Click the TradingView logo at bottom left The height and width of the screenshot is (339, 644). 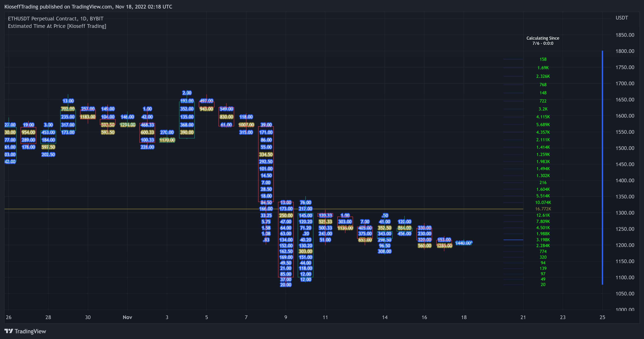pyautogui.click(x=25, y=331)
